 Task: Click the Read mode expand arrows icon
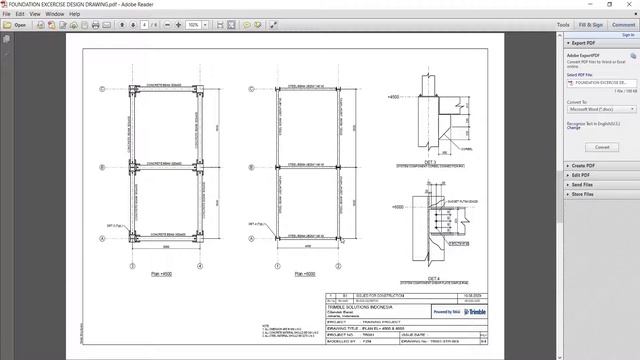[x=273, y=25]
